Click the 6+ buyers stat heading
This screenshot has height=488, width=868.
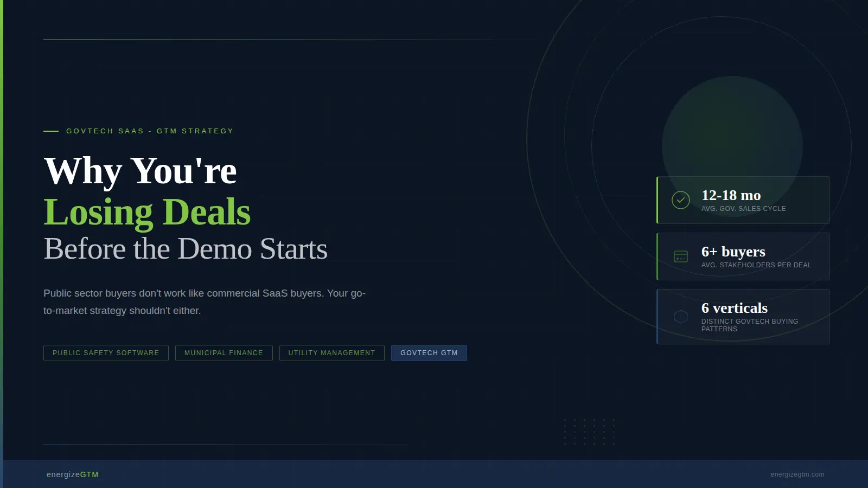733,252
